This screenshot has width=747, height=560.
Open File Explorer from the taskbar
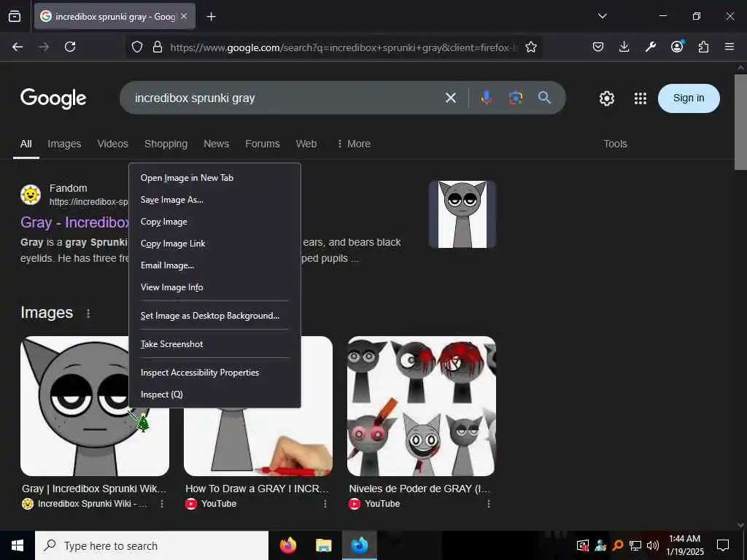click(x=323, y=545)
